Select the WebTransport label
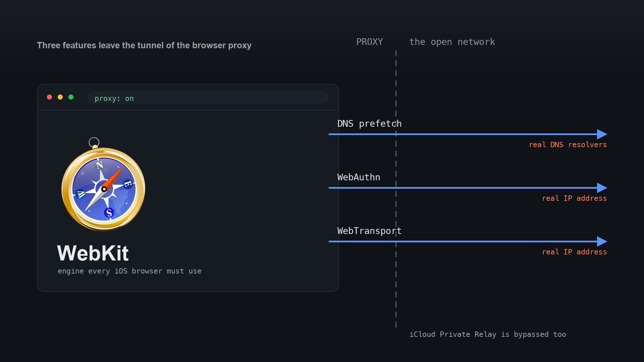Image resolution: width=644 pixels, height=362 pixels. (369, 231)
